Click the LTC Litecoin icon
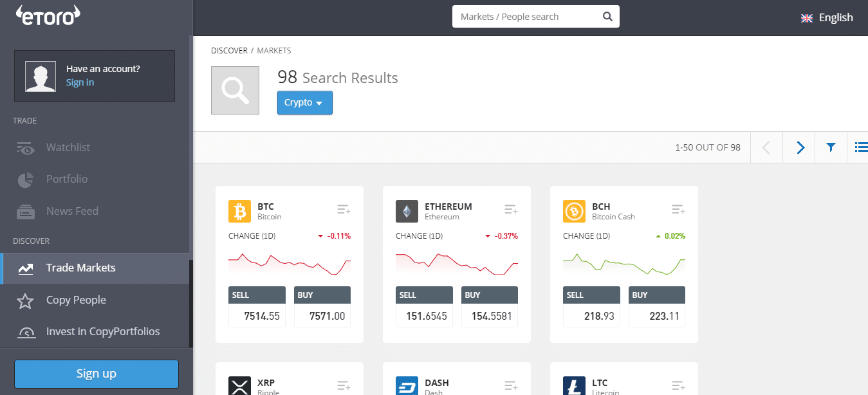This screenshot has width=868, height=395. click(574, 386)
